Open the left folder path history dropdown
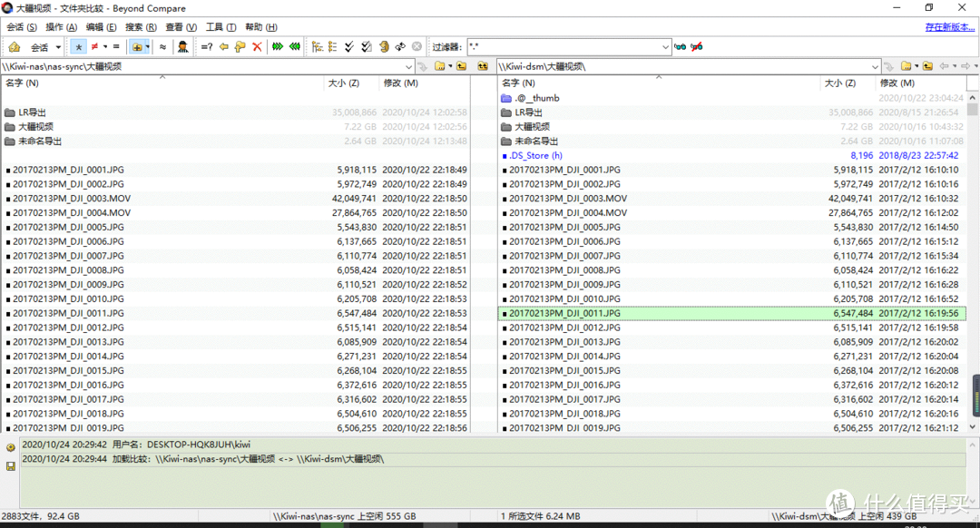Screen dimensions: 980x528 [408, 66]
